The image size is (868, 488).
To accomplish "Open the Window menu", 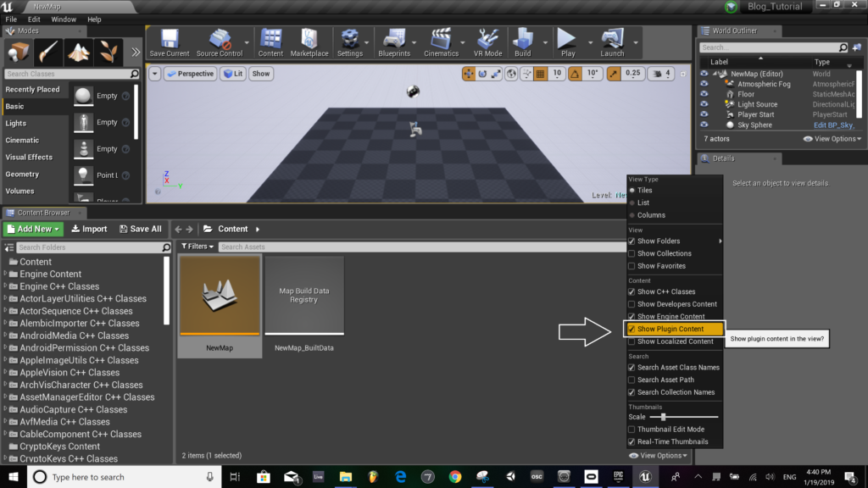I will pyautogui.click(x=64, y=19).
